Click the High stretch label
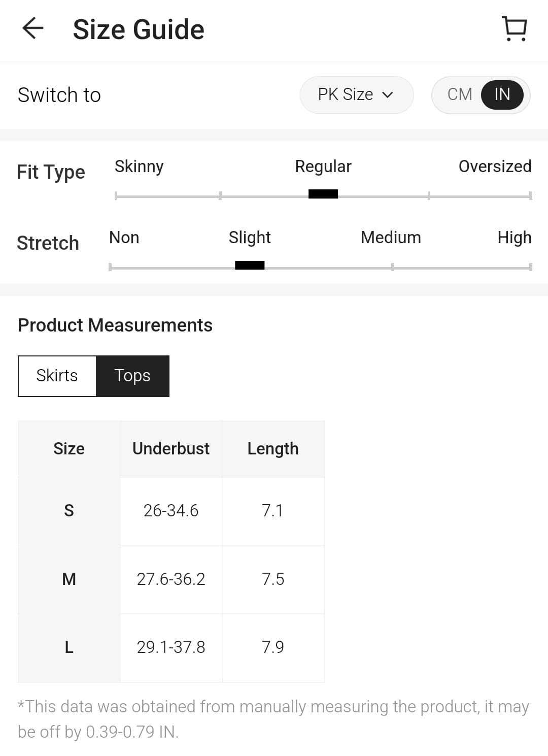 (x=514, y=238)
